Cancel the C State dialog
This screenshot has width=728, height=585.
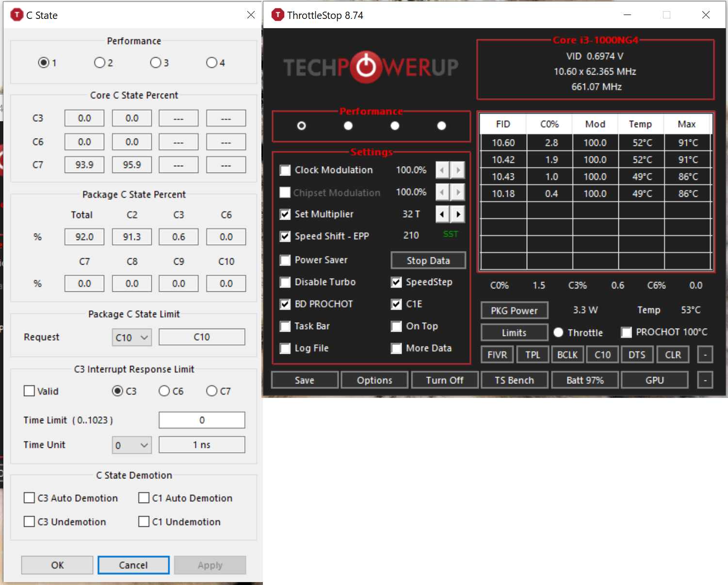(133, 565)
